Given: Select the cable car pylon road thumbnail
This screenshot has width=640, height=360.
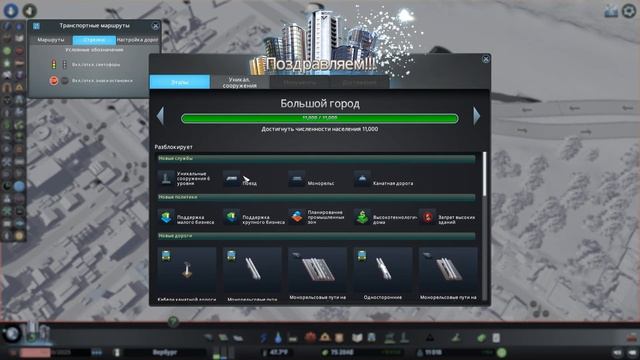Looking at the screenshot, I should pos(187,269).
